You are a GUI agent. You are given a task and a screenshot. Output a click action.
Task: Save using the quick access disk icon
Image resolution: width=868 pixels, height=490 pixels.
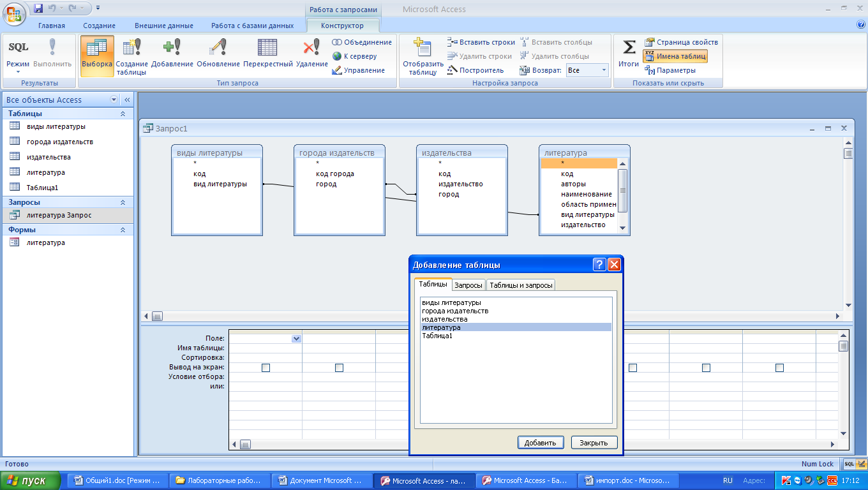pyautogui.click(x=38, y=8)
